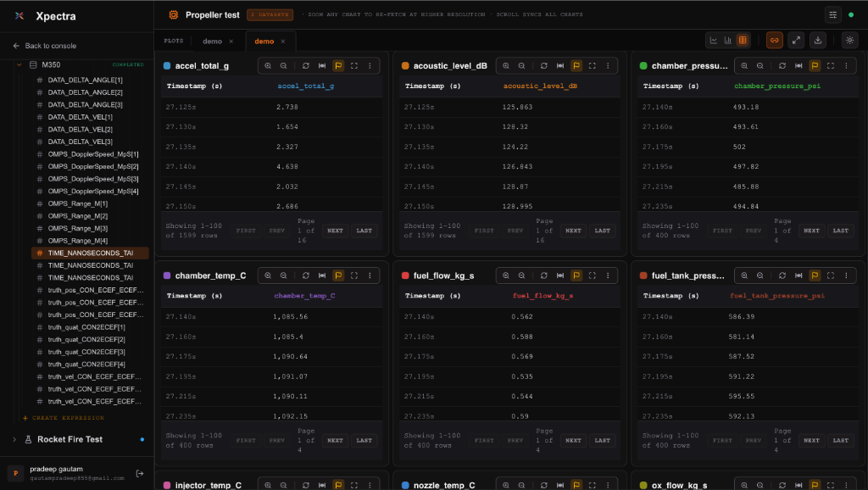
Task: Open more options for chamber_temp_C panel
Action: coord(370,276)
